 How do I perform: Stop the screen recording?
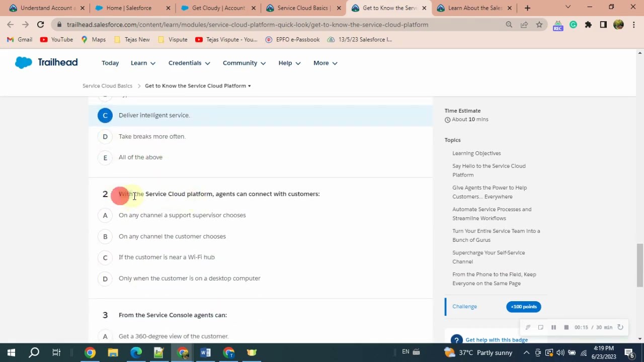click(566, 327)
